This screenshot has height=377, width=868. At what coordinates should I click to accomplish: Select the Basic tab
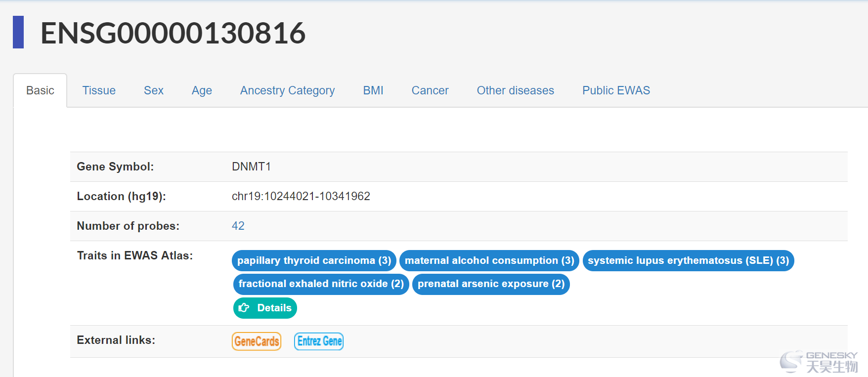coord(40,90)
